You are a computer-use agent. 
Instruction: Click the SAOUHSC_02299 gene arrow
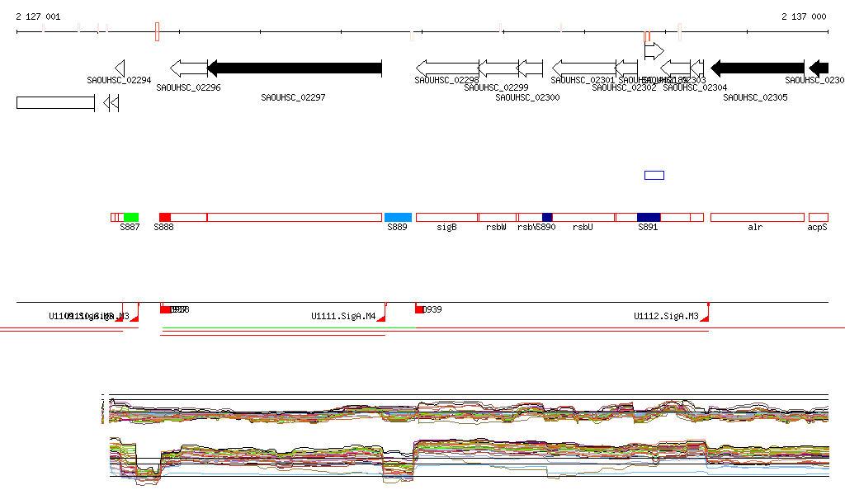pyautogui.click(x=498, y=68)
